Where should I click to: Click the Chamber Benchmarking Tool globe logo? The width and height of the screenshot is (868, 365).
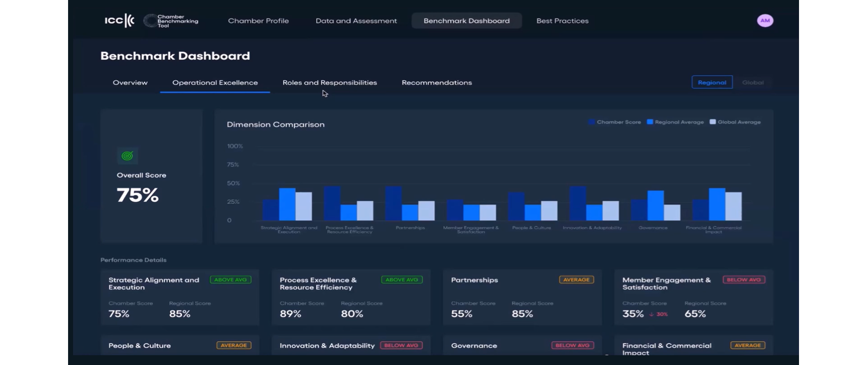tap(150, 21)
